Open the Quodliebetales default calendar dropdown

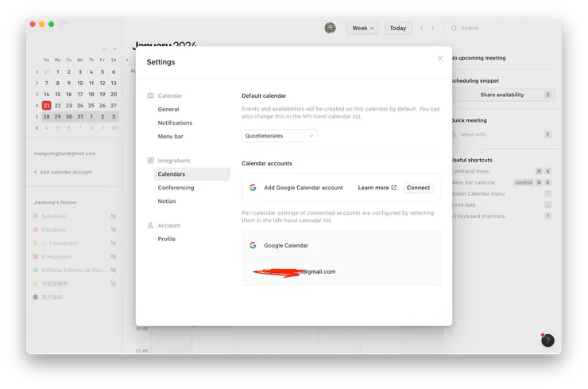[280, 135]
